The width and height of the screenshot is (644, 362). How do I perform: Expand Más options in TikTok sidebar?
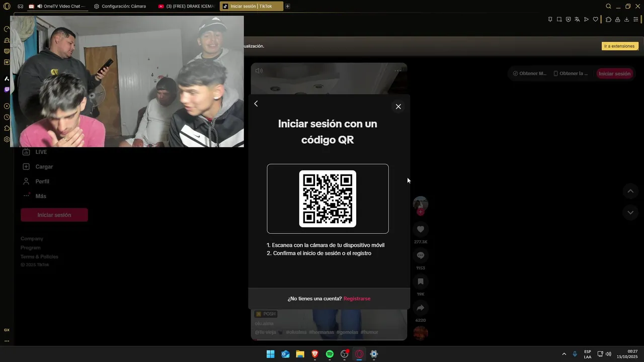pyautogui.click(x=41, y=196)
